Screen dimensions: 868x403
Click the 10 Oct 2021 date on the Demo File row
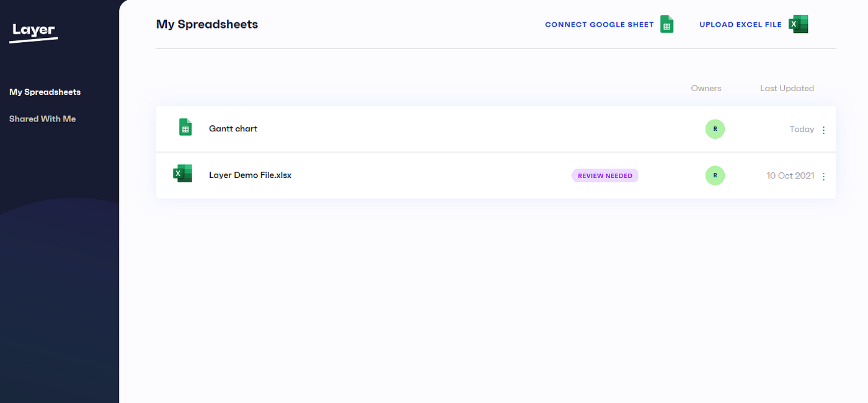click(790, 175)
